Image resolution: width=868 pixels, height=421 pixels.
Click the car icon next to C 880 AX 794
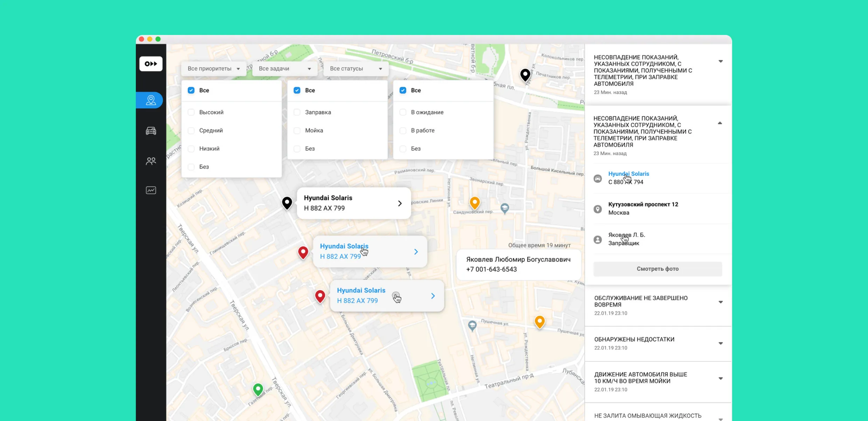598,178
